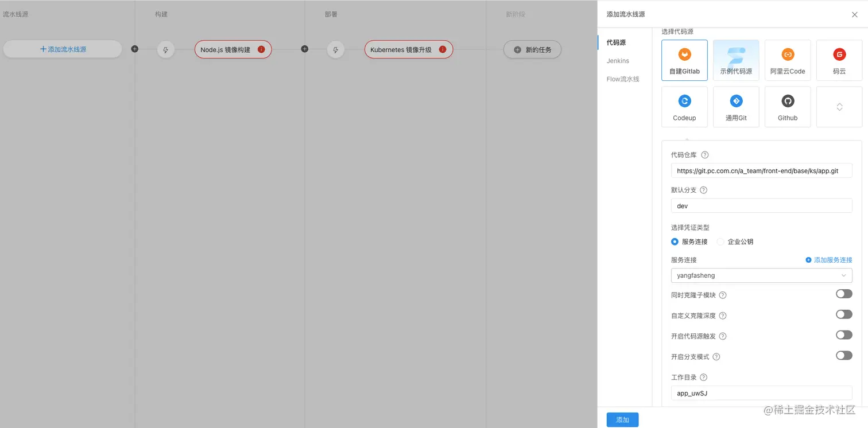Switch to the 代码源 side tab
This screenshot has width=868, height=428.
[616, 42]
